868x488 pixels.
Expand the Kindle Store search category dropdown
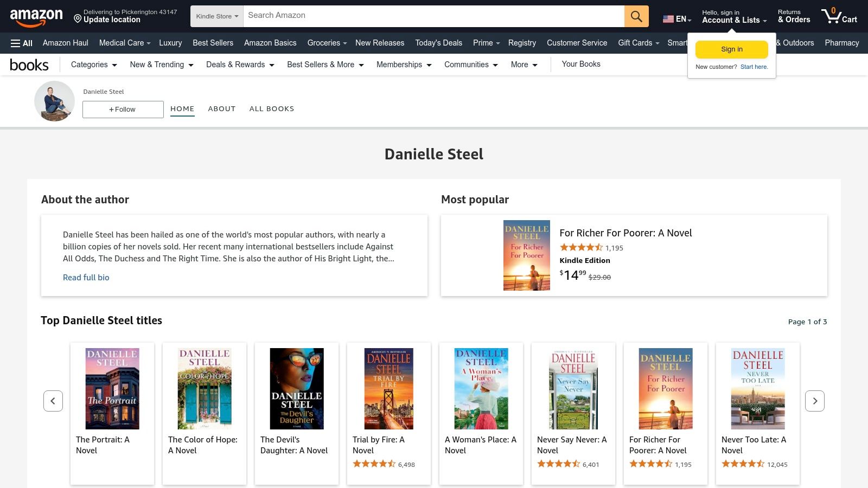[217, 16]
